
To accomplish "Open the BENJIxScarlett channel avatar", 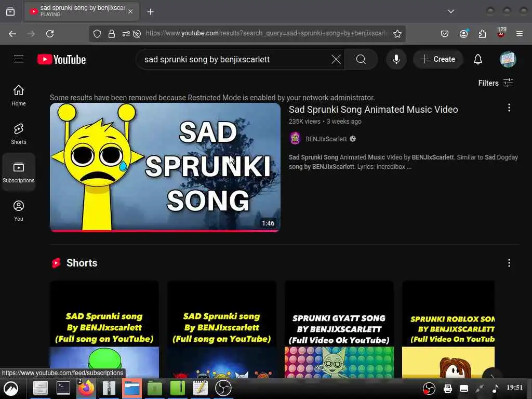I will (295, 138).
